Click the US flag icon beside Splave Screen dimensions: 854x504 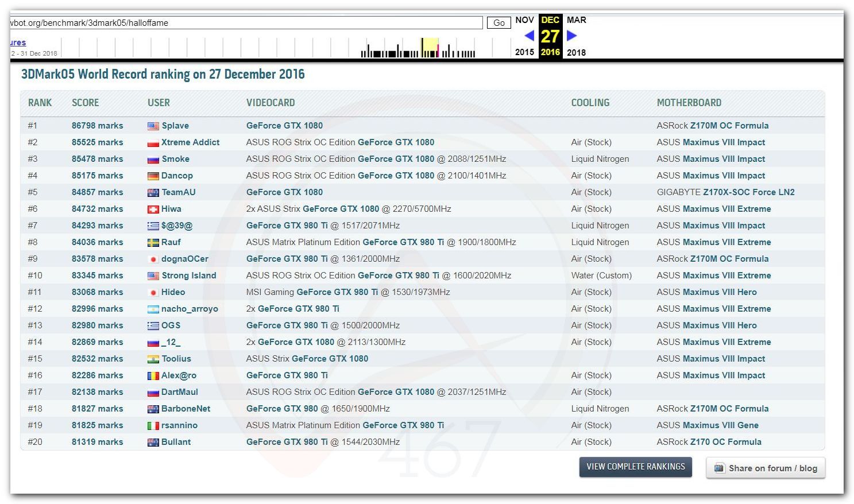pos(153,126)
